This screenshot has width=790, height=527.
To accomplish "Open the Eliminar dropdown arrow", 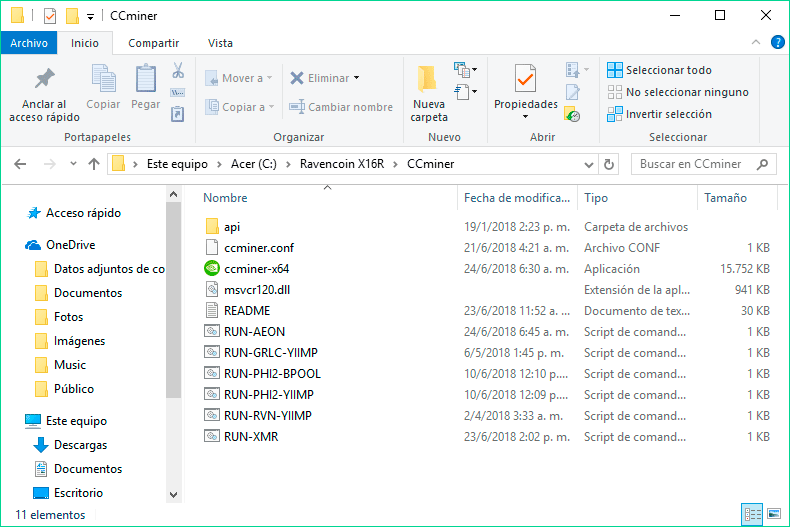I will [x=357, y=78].
